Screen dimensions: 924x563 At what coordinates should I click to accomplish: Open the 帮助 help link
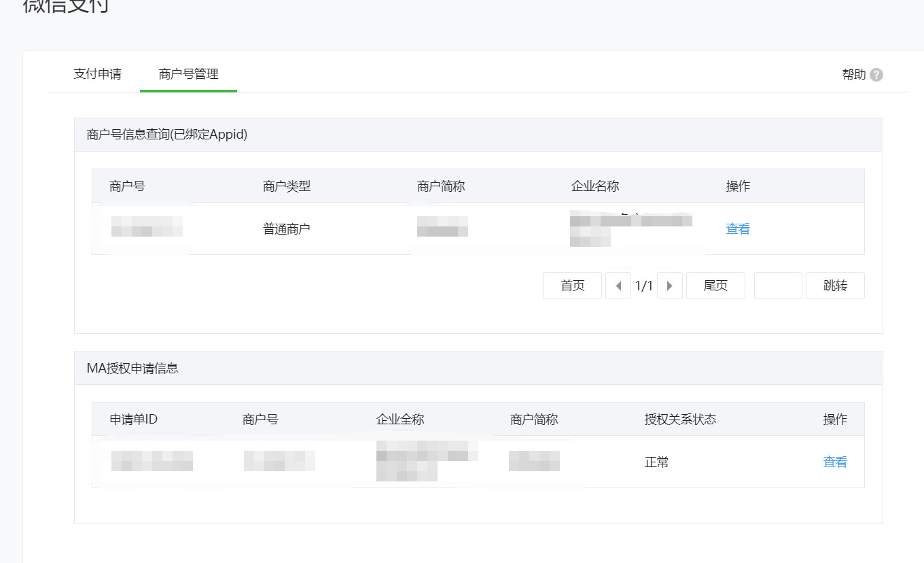pos(854,75)
